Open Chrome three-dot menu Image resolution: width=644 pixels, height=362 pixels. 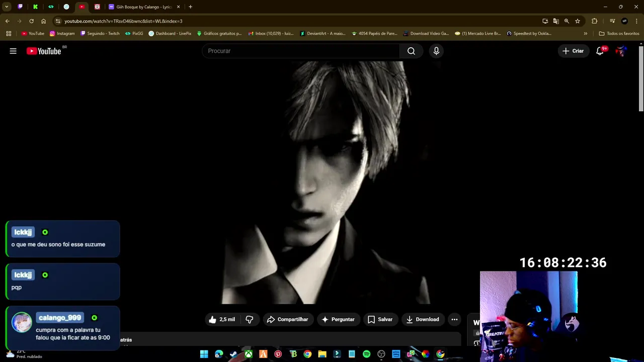[636, 21]
